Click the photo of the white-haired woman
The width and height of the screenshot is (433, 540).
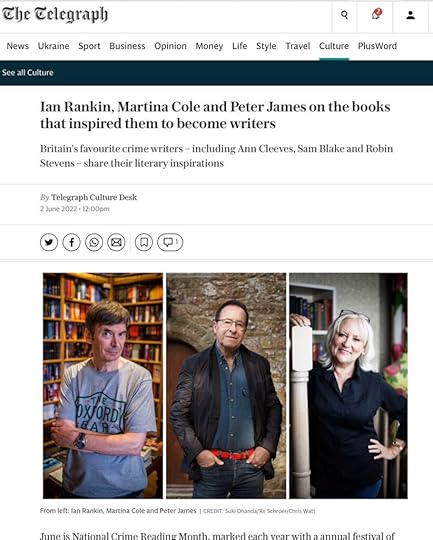tap(348, 386)
